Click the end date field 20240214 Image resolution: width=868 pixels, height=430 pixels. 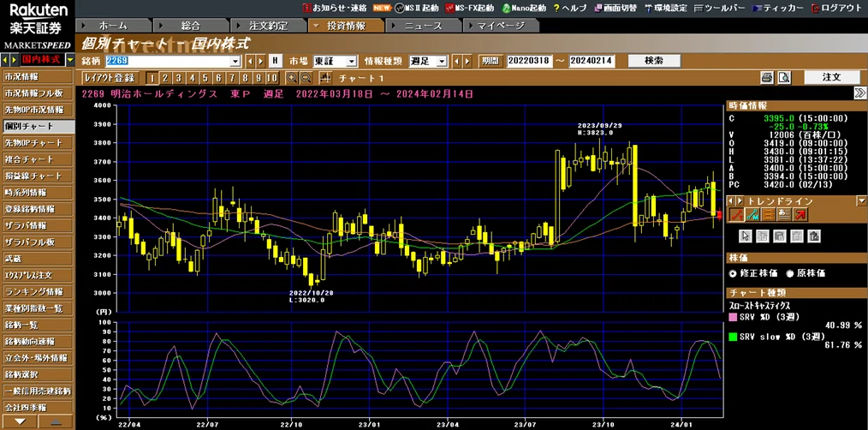pos(592,61)
